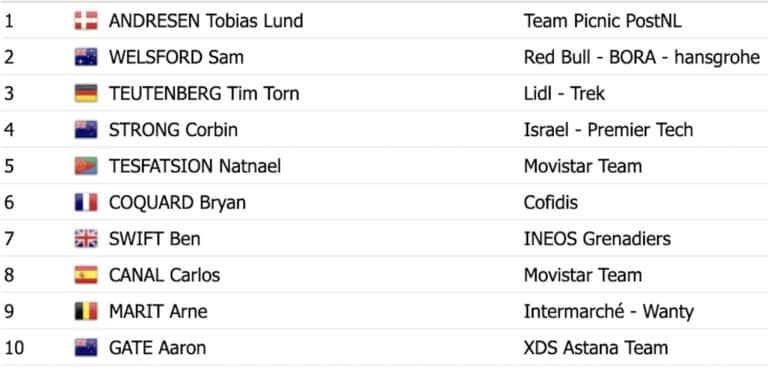The image size is (768, 372).
Task: Visit the Lidl - Trek team page
Action: pyautogui.click(x=564, y=93)
